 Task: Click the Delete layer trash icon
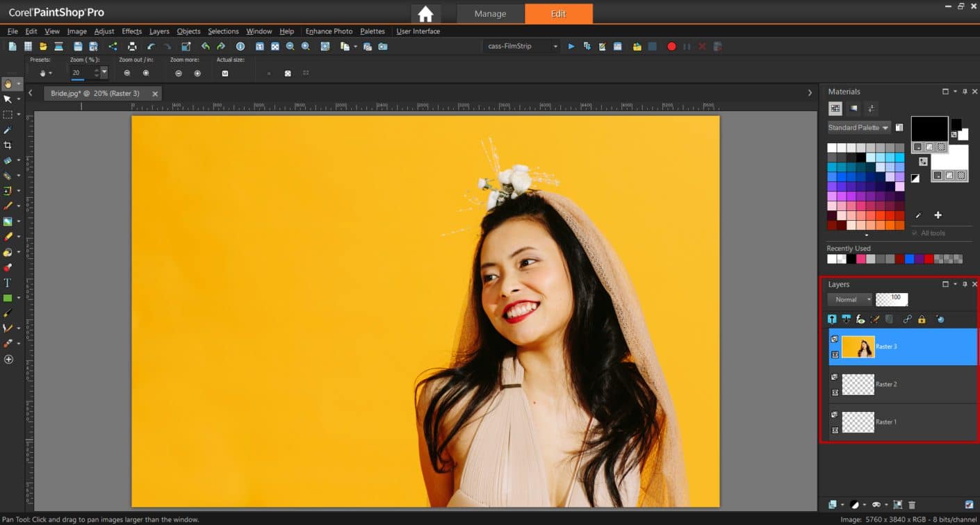pos(912,505)
